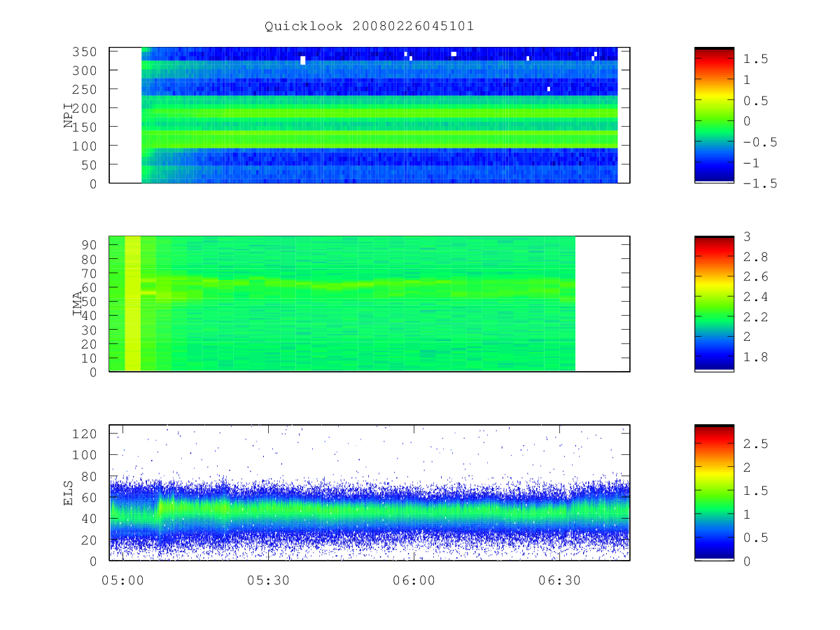The image size is (840, 630).
Task: Click the NPI spectrogram heatmap panel
Action: point(370,115)
